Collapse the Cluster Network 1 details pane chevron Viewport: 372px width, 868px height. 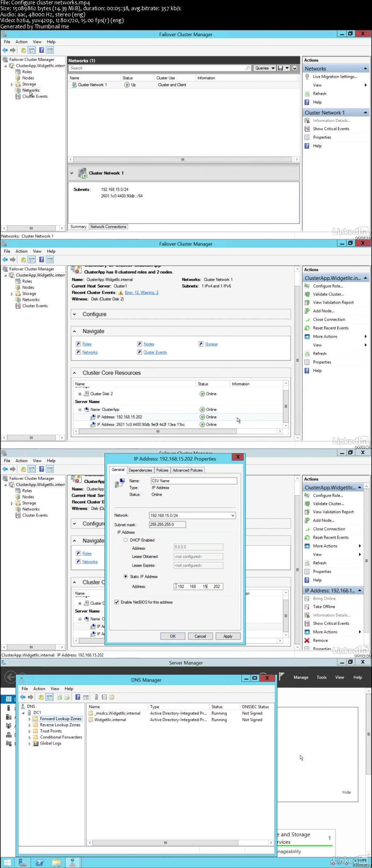pyautogui.click(x=72, y=173)
